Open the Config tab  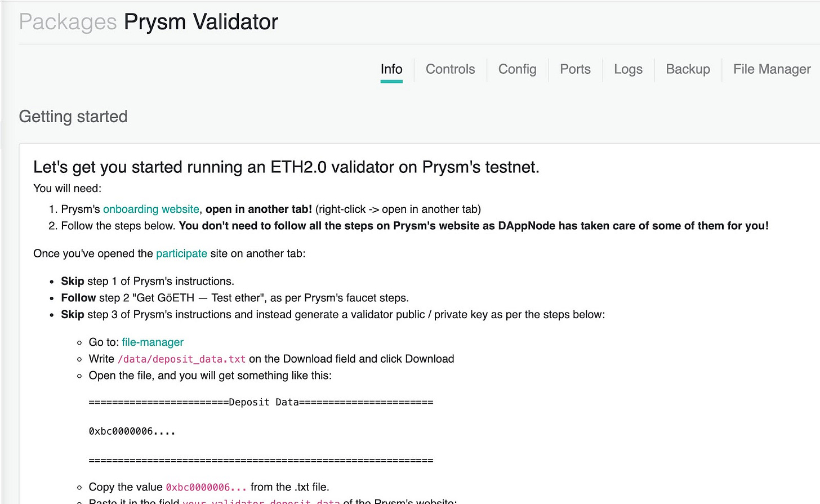(518, 69)
